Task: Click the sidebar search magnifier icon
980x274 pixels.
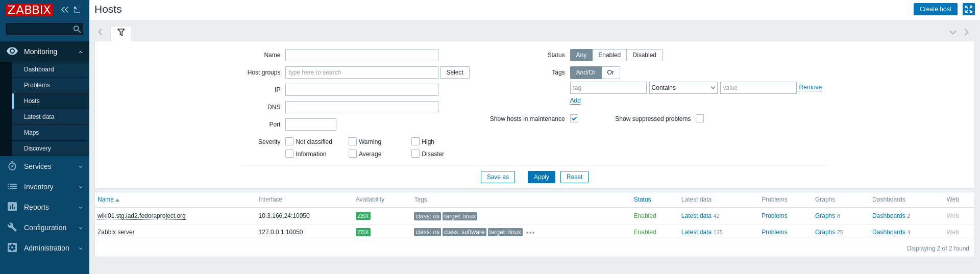Action: click(77, 29)
